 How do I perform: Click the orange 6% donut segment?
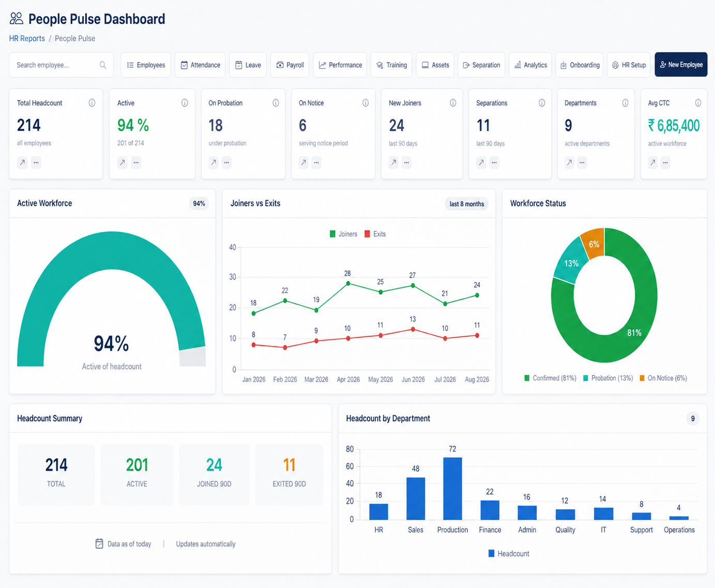click(x=594, y=243)
